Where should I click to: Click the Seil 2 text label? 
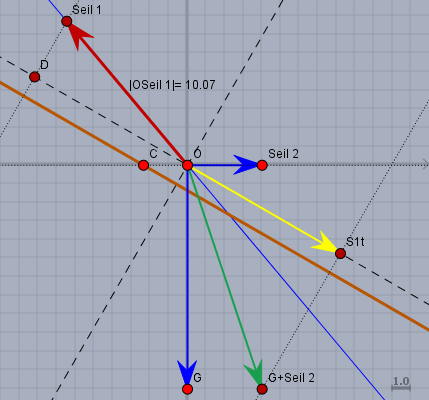point(283,154)
